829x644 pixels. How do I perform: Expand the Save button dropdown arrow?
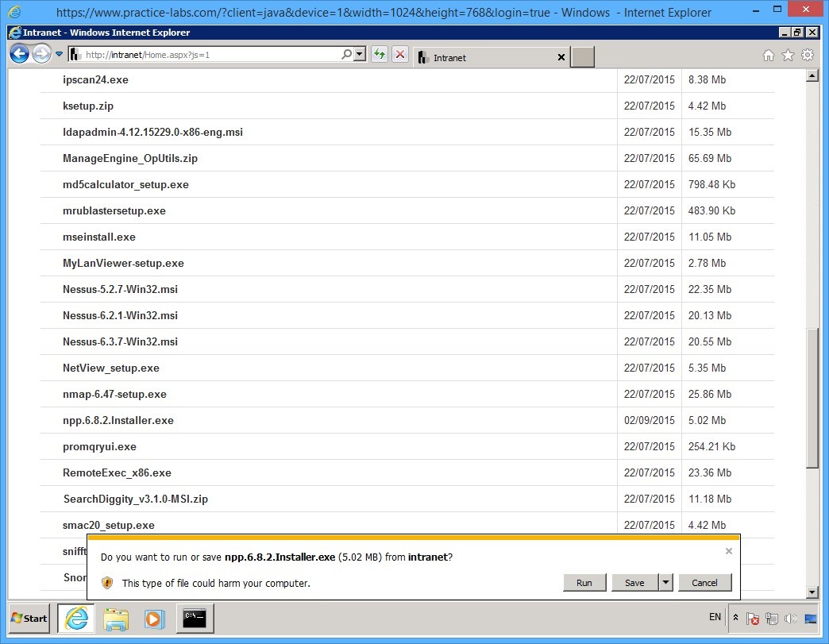[x=665, y=582]
